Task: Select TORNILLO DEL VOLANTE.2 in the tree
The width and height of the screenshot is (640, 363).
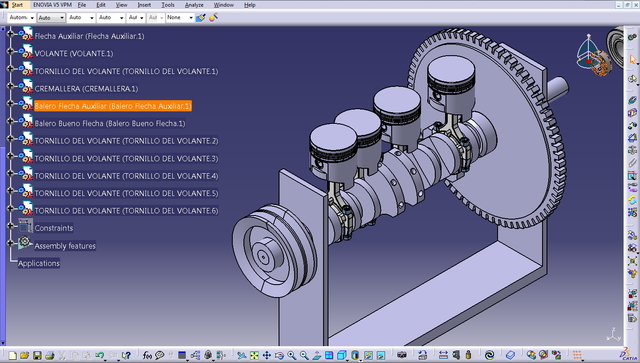Action: [126, 141]
